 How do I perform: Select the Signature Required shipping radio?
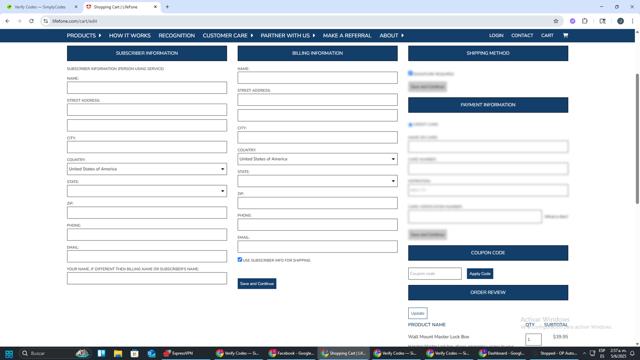(x=411, y=73)
